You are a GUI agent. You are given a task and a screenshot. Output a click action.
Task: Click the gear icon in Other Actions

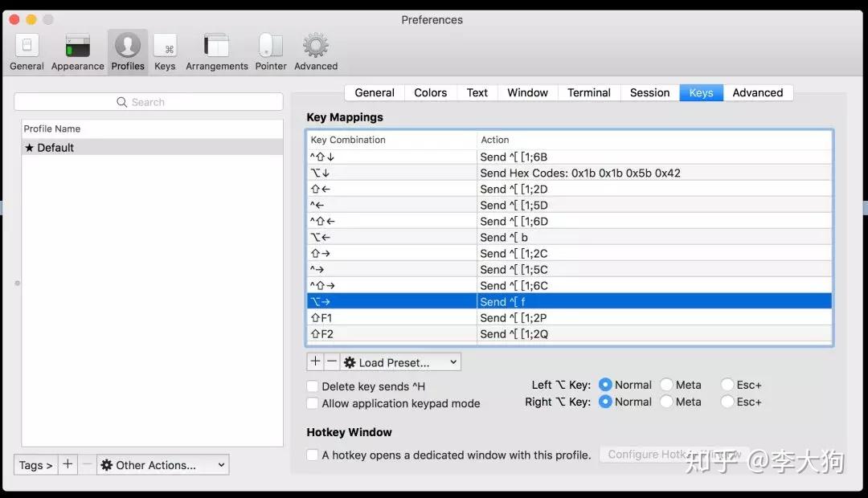107,465
